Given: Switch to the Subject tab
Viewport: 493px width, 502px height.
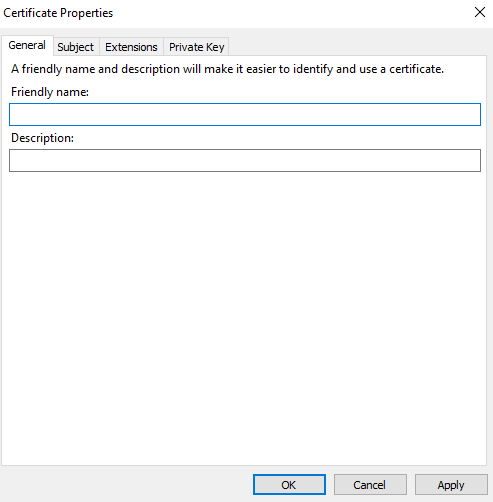Looking at the screenshot, I should tap(76, 47).
